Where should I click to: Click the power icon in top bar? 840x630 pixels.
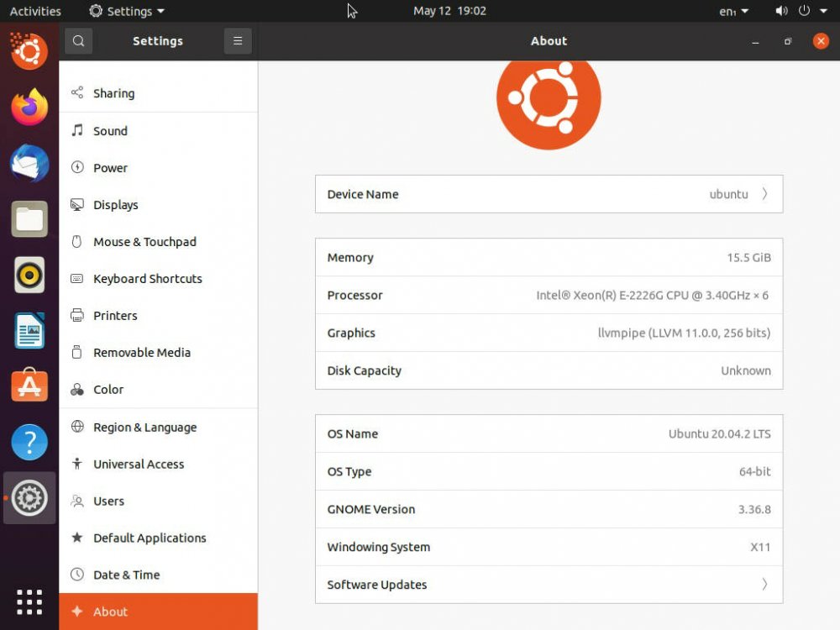pos(804,11)
